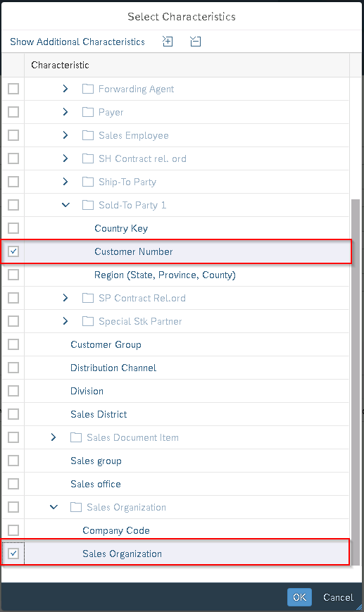This screenshot has width=364, height=612.
Task: Tick the Country Key checkbox
Action: [13, 228]
